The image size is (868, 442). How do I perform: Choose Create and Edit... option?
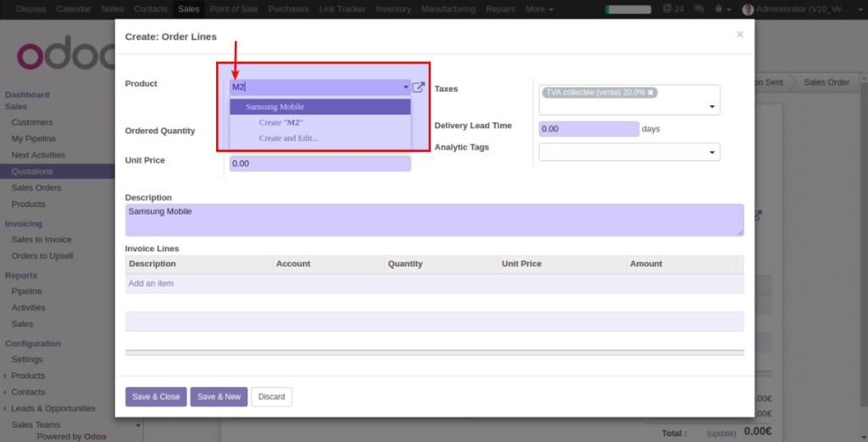coord(288,138)
